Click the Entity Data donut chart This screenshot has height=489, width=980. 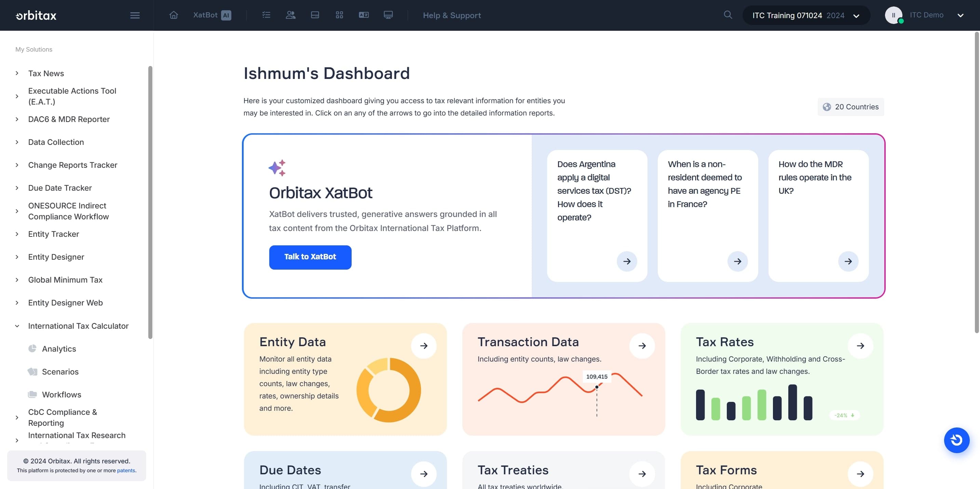click(x=389, y=390)
